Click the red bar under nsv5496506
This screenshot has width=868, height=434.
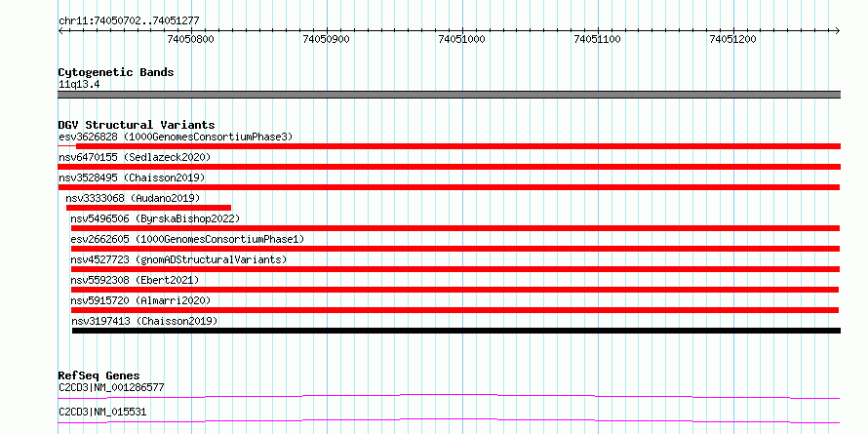pyautogui.click(x=455, y=228)
